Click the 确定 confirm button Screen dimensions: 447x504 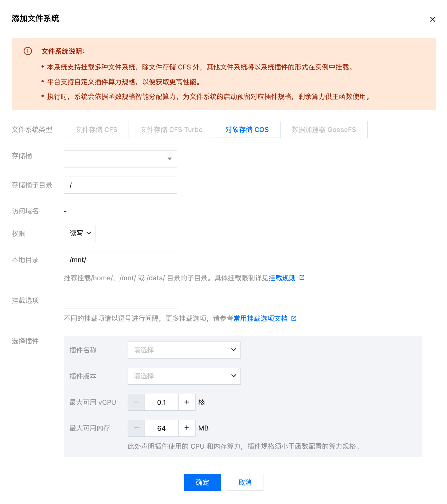pos(202,482)
